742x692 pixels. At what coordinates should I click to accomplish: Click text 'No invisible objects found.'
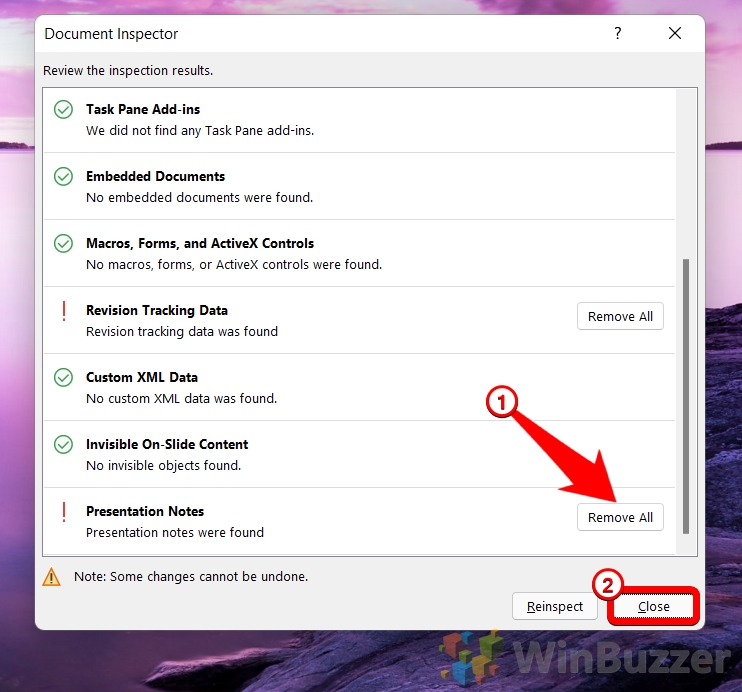[x=163, y=466]
